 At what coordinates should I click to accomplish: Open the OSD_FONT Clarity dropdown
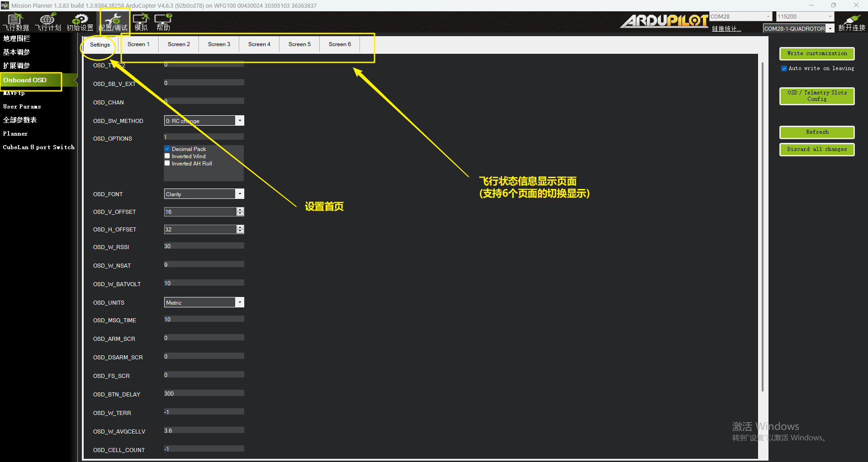pyautogui.click(x=240, y=194)
